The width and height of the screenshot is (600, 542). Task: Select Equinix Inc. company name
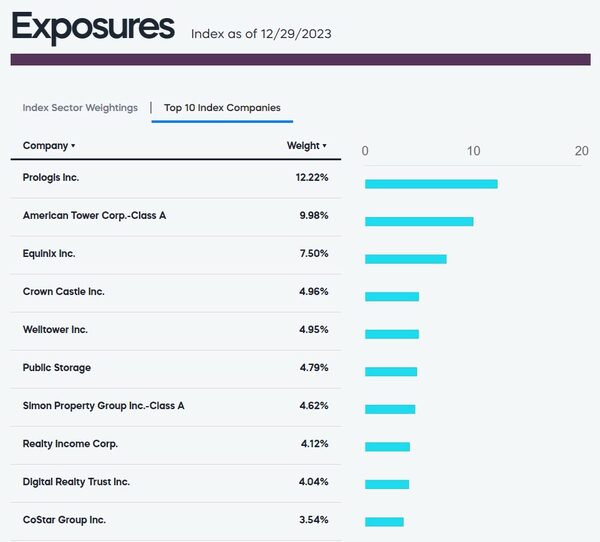click(x=49, y=253)
